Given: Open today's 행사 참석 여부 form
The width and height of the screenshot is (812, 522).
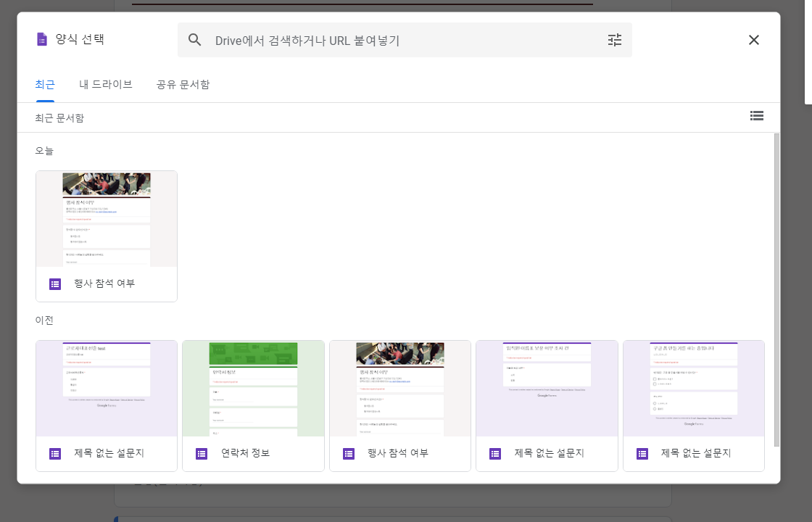Looking at the screenshot, I should (107, 219).
